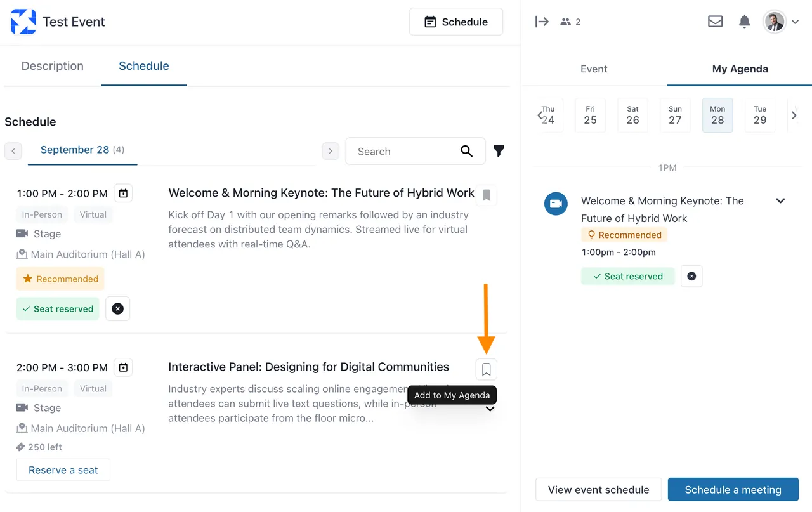This screenshot has height=512, width=812.
Task: Open notifications bell icon
Action: tap(745, 22)
